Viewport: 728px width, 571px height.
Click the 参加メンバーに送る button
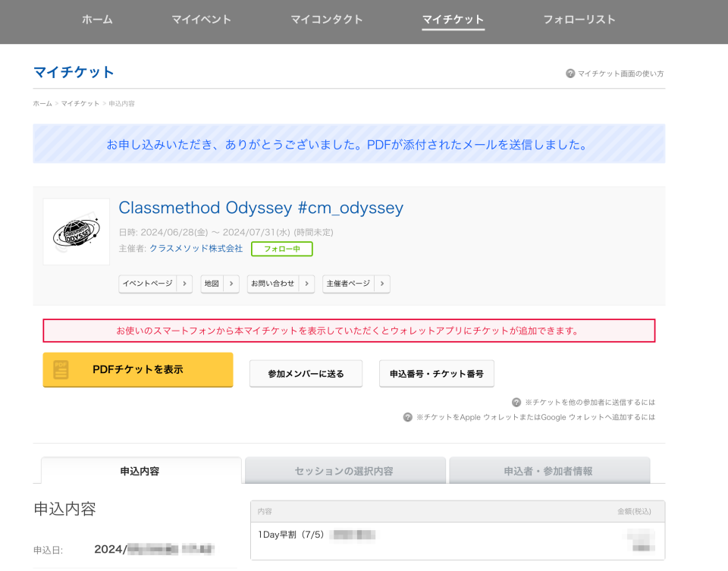click(306, 373)
